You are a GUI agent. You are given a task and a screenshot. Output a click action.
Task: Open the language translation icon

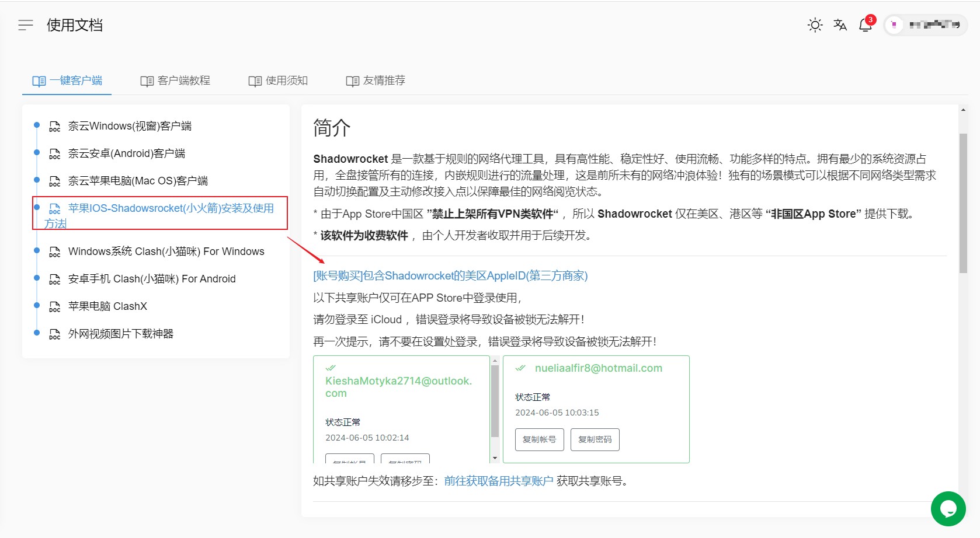click(840, 25)
